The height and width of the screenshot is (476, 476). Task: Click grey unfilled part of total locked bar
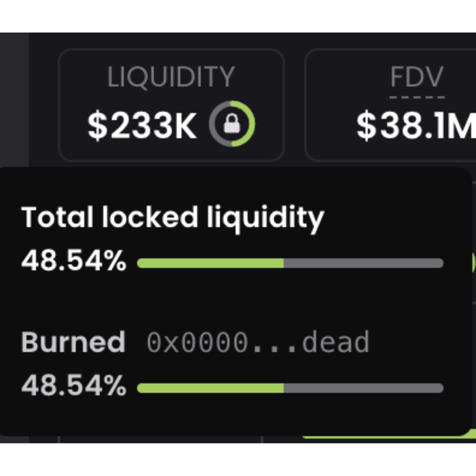coord(364,263)
